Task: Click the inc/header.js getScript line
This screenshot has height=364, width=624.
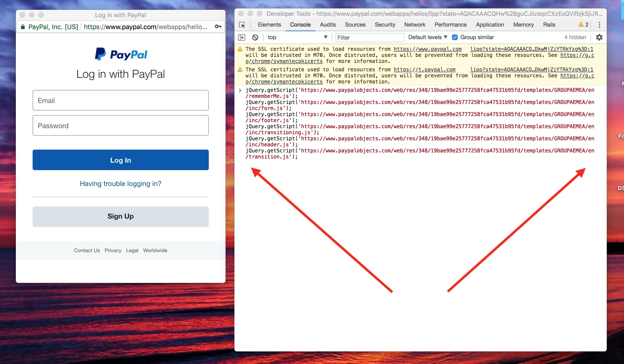Action: (420, 142)
